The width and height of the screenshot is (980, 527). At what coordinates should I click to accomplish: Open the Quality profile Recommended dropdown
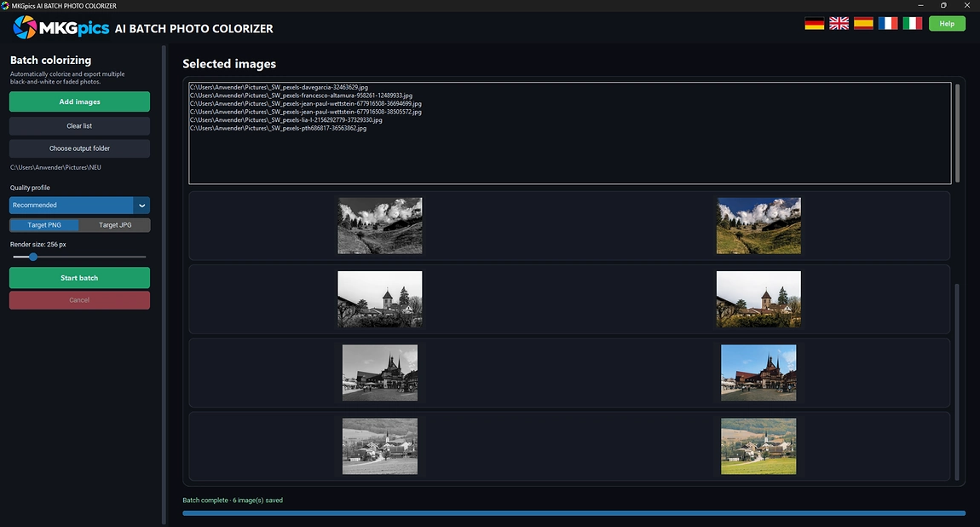pos(79,205)
